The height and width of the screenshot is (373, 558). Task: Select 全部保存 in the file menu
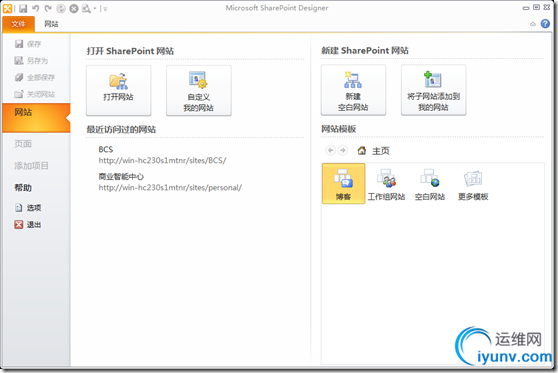point(35,78)
